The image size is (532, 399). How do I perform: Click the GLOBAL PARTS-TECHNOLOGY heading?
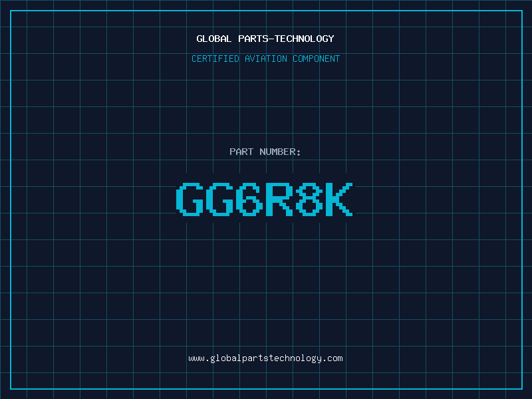point(265,39)
